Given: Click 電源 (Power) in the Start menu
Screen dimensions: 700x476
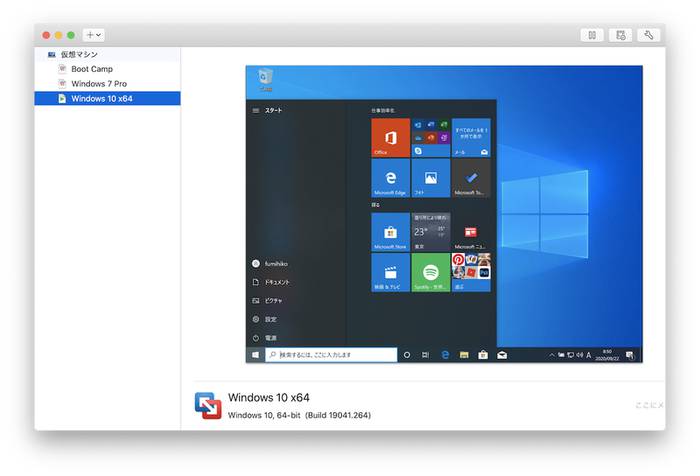Looking at the screenshot, I should [264, 338].
